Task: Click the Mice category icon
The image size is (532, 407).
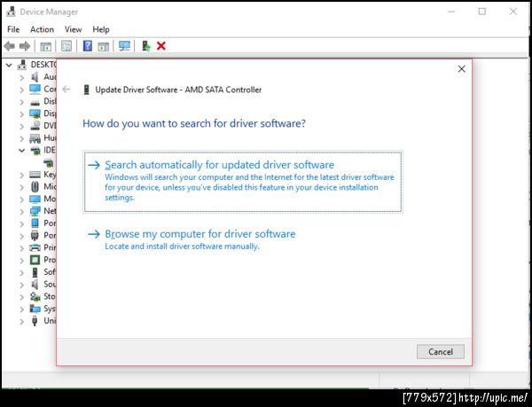Action: [x=35, y=186]
